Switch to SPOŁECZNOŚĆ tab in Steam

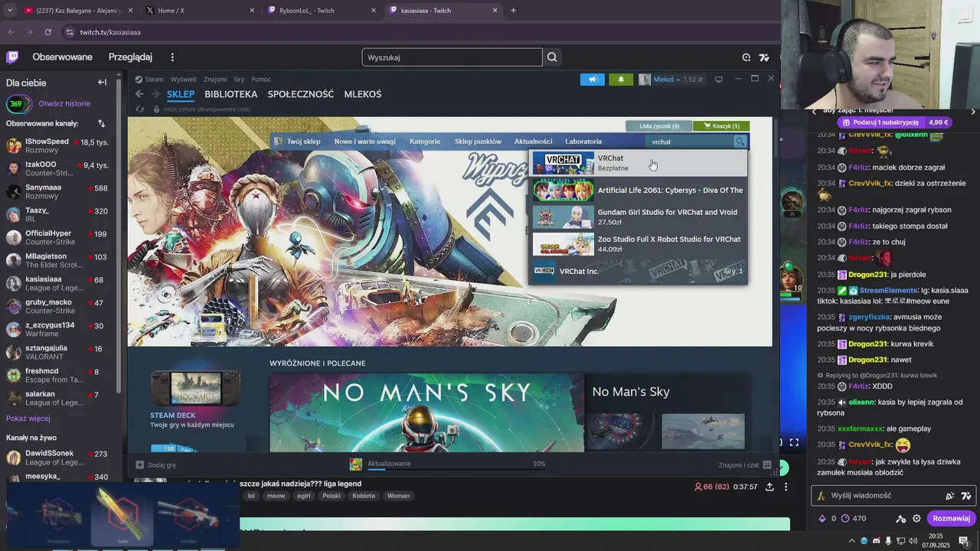(301, 94)
